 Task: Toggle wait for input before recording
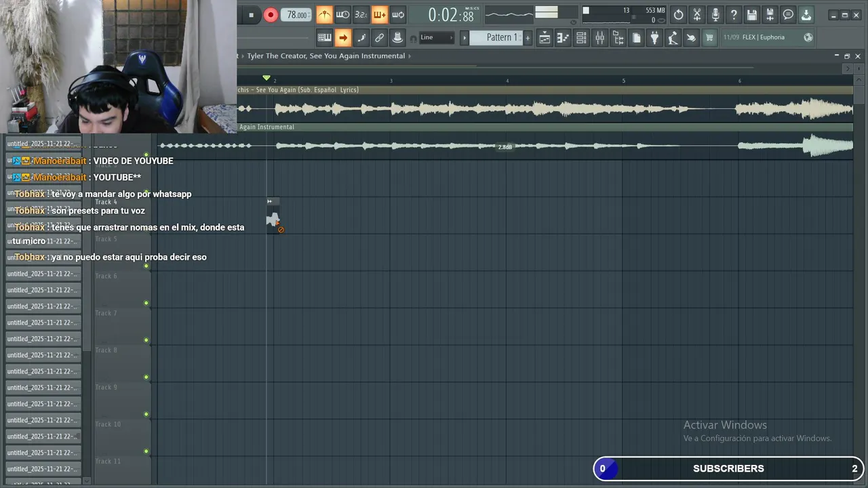point(342,15)
